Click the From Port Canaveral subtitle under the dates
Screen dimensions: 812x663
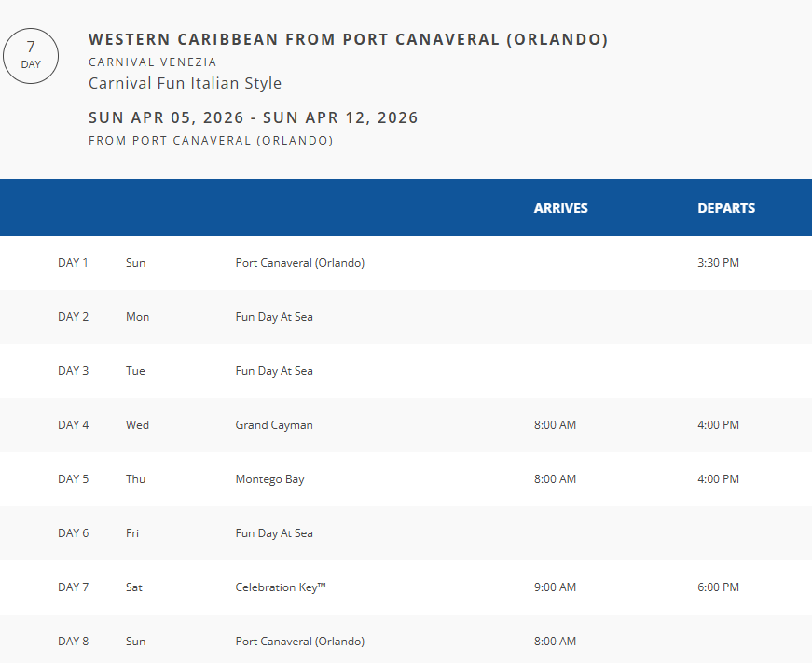pyautogui.click(x=211, y=141)
